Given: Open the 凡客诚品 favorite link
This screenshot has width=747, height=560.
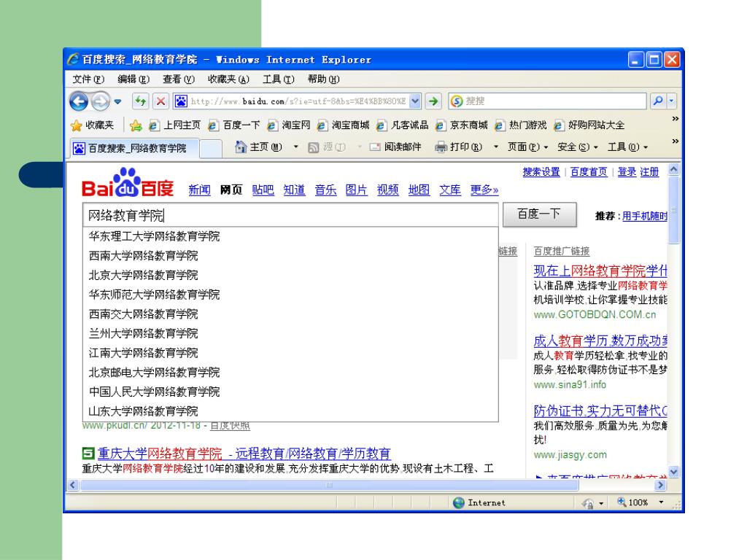Looking at the screenshot, I should [x=402, y=125].
